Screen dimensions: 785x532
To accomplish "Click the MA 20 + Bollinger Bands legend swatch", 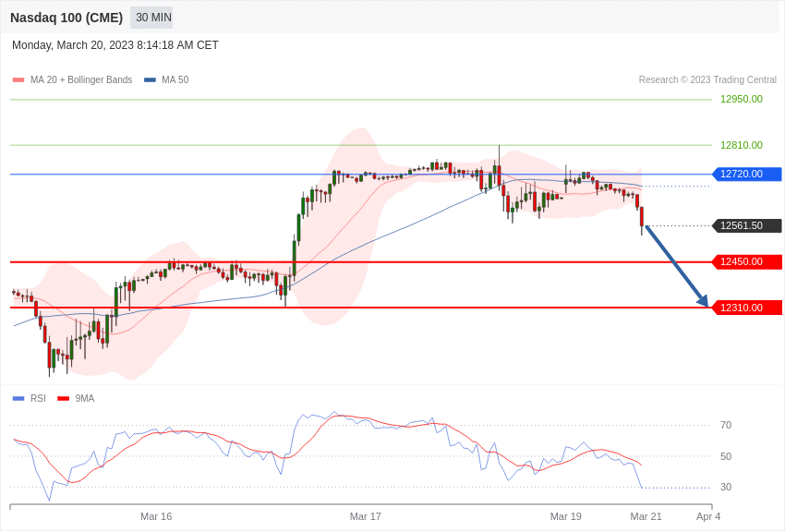I will pos(18,80).
